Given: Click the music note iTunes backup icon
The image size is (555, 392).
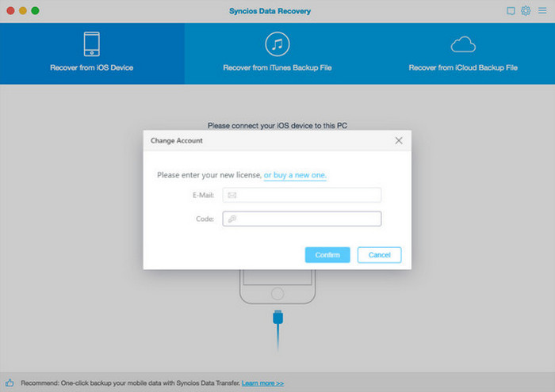Looking at the screenshot, I should click(277, 44).
